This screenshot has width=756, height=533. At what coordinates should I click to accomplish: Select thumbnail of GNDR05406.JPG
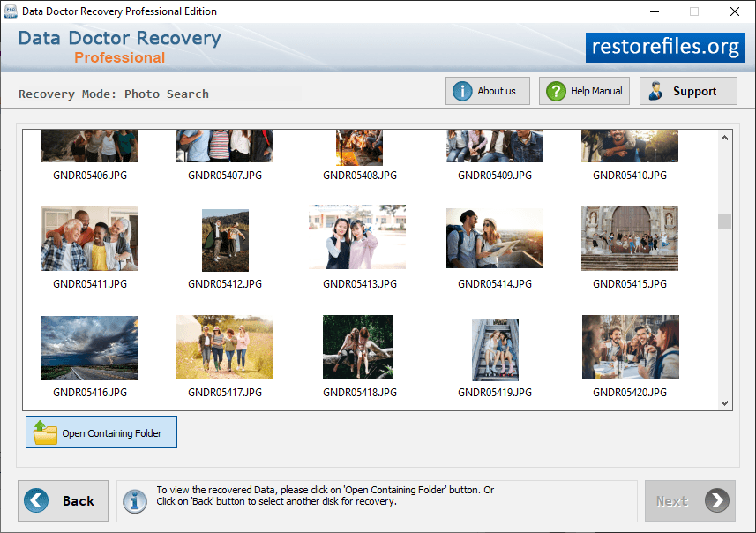pos(90,146)
